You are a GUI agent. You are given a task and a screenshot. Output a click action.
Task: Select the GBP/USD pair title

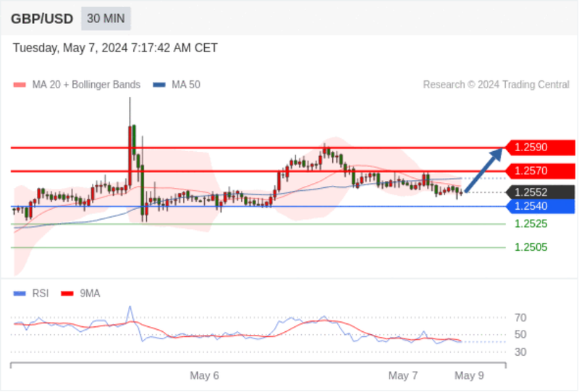(x=42, y=19)
